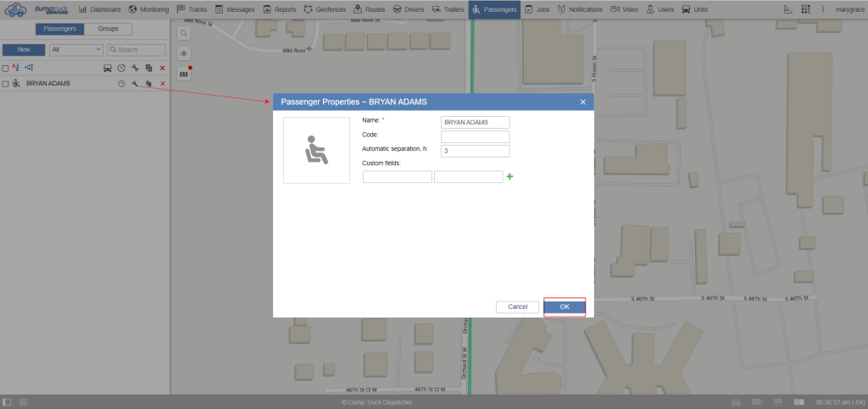868x409 pixels.
Task: Click the Automatic separation hours field
Action: tap(475, 151)
